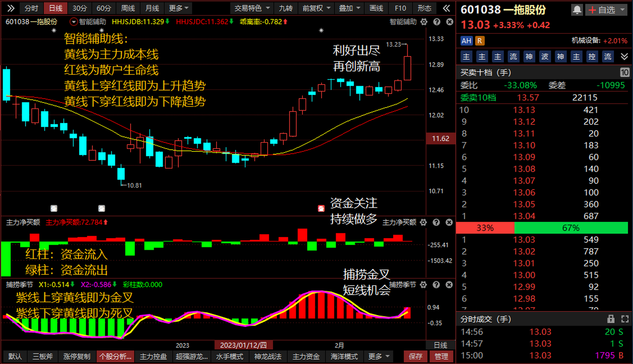Open the 自选 dropdown arrow
This screenshot has width=633, height=364.
(x=622, y=10)
